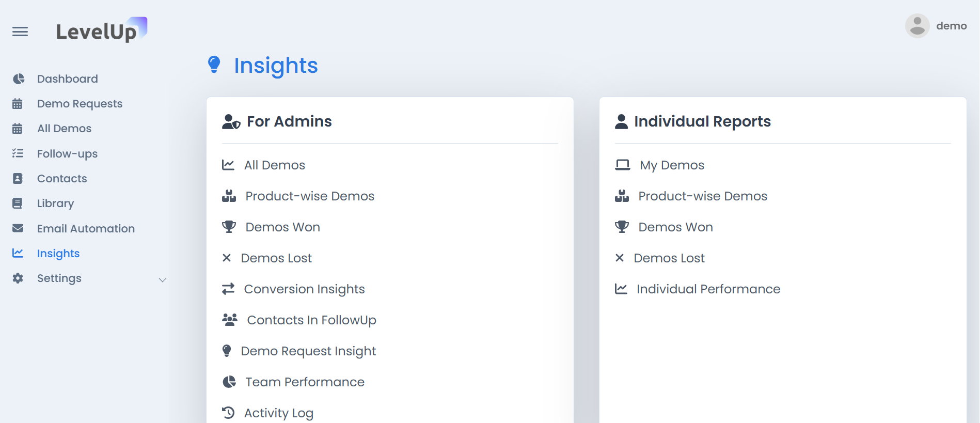Click the LevelUp logo at top left
Screen dimensions: 980x423
click(101, 30)
